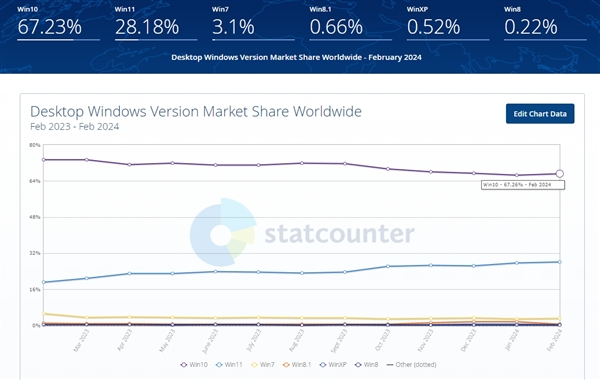Click the Edit Chart Data button
Viewport: 600px width, 380px height.
click(x=540, y=114)
